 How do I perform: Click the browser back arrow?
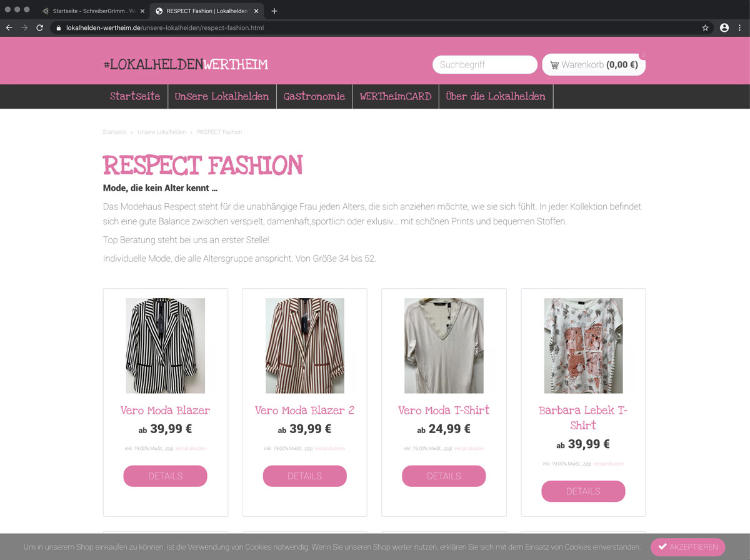pyautogui.click(x=9, y=28)
